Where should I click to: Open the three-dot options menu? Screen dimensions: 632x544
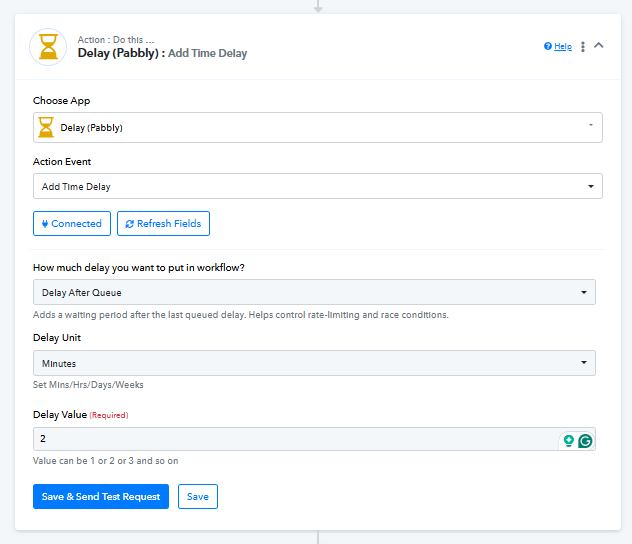click(583, 46)
